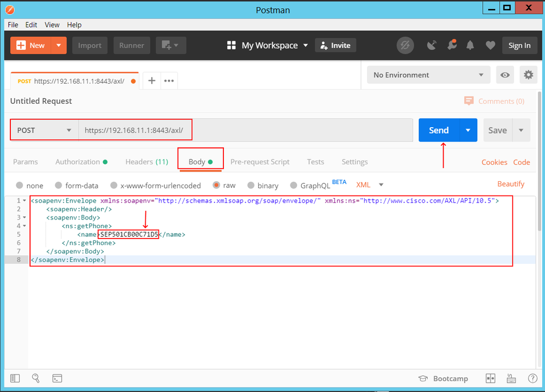Image resolution: width=545 pixels, height=392 pixels.
Task: Toggle the sidebar icon in status bar
Action: click(x=15, y=378)
